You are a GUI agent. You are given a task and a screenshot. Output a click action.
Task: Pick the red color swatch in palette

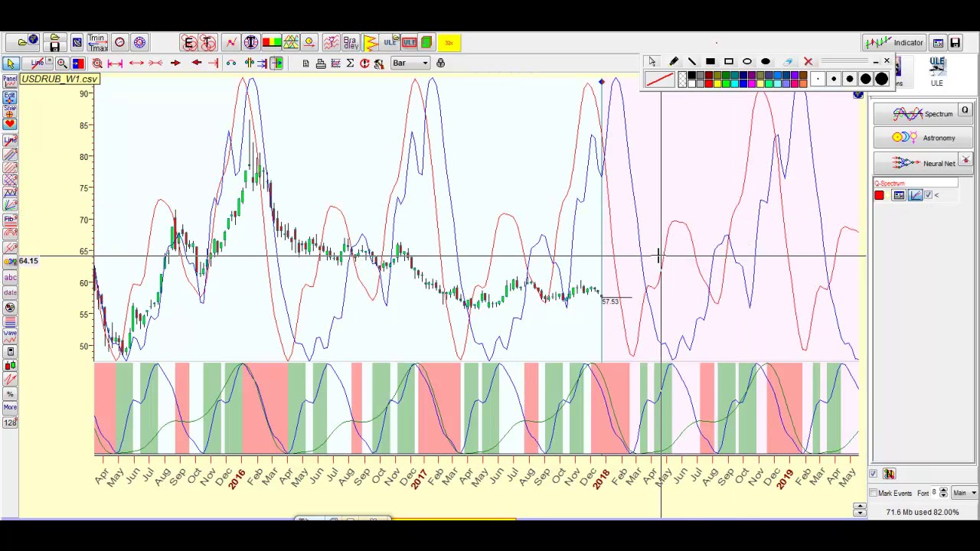click(709, 83)
